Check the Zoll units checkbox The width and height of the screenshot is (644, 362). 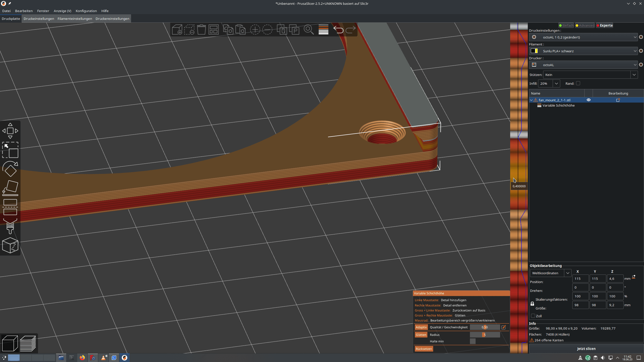pos(533,316)
